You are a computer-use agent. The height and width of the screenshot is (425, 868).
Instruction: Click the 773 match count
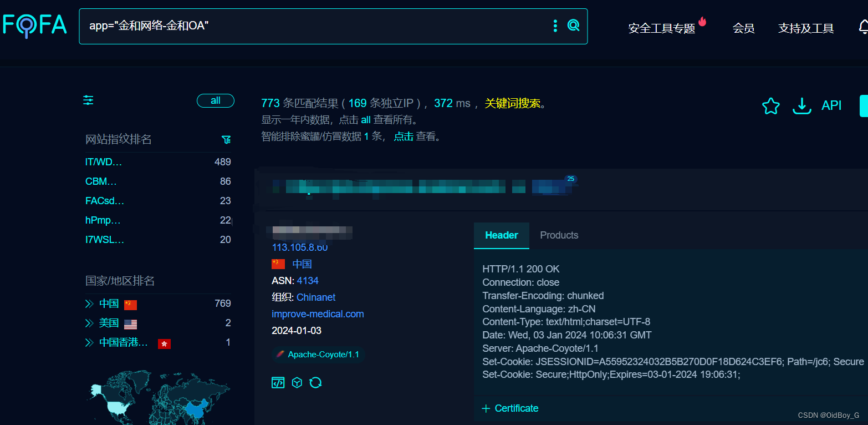coord(270,103)
